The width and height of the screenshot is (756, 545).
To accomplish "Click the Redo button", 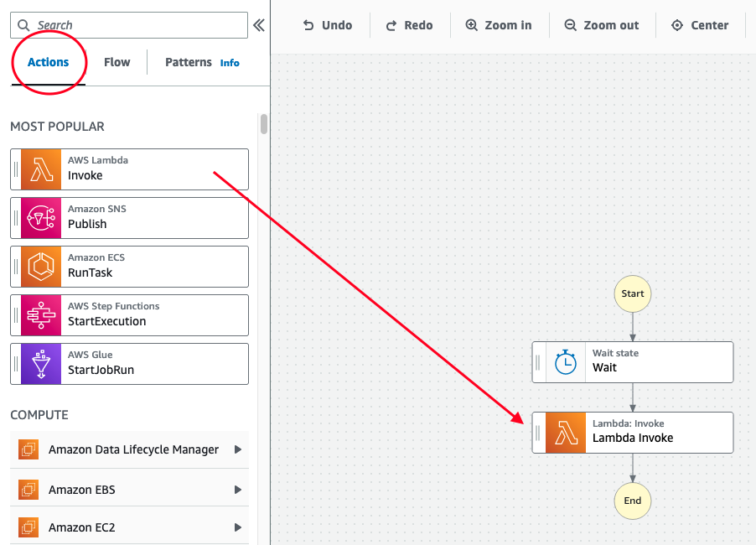I will [409, 25].
